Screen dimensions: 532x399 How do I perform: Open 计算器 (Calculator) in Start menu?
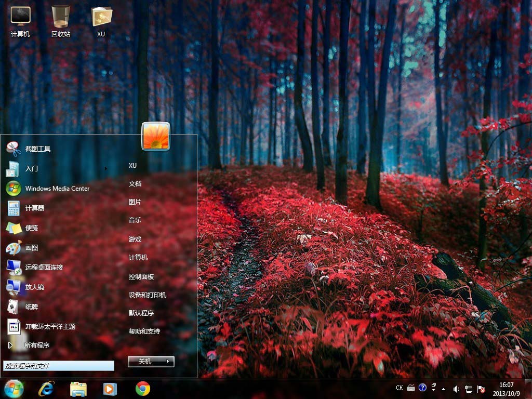click(x=34, y=208)
